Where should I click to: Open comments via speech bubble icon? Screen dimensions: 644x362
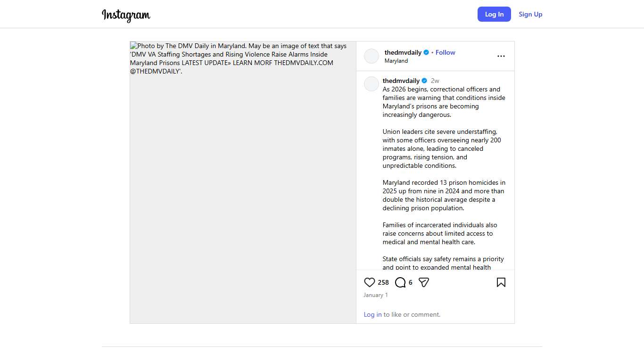click(x=400, y=282)
